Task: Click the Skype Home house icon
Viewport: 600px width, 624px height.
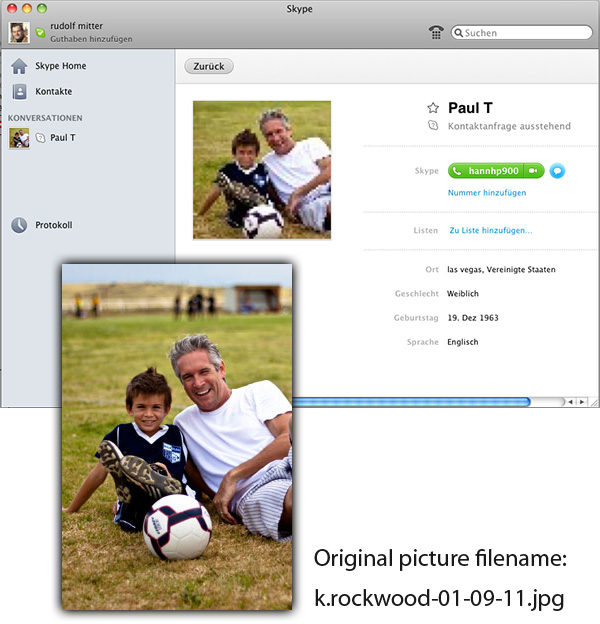Action: click(x=19, y=66)
